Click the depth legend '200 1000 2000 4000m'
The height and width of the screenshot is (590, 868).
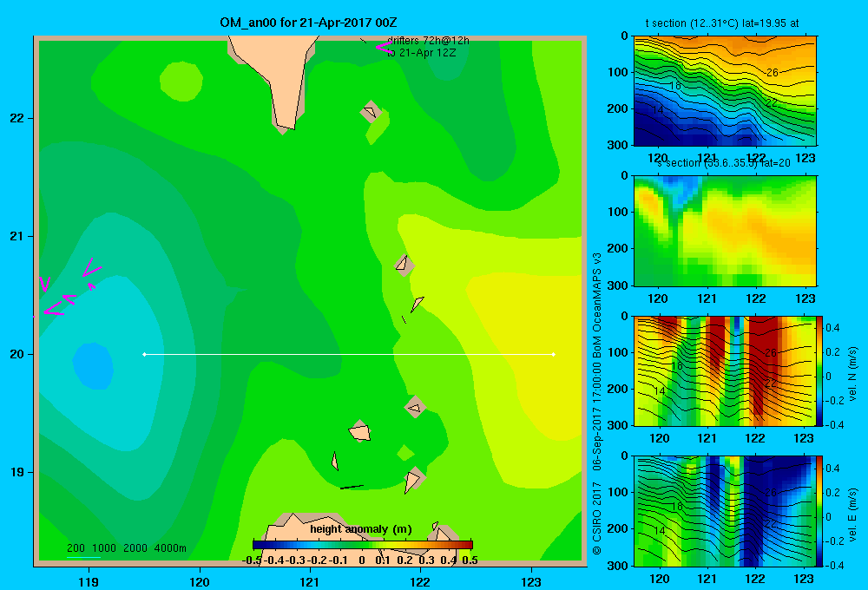126,548
